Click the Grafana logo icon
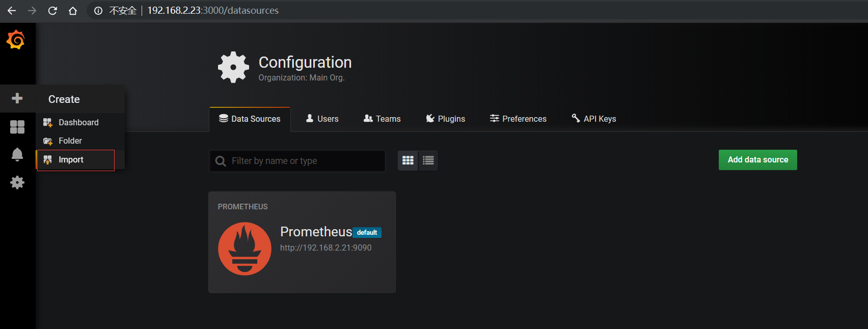868x329 pixels. 16,39
